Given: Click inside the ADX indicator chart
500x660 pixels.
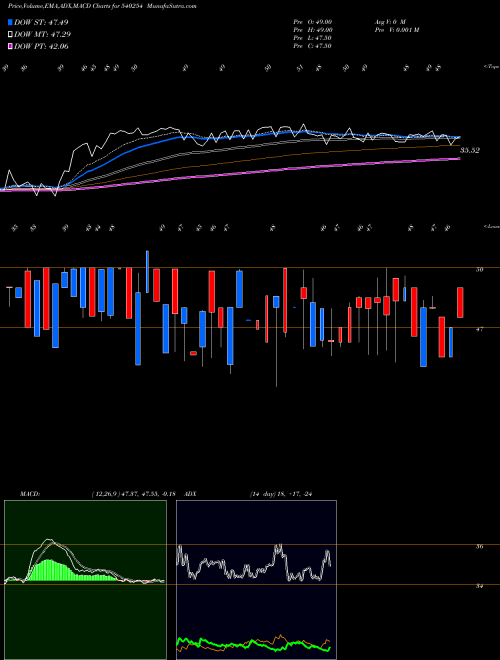Looking at the screenshot, I should pyautogui.click(x=256, y=580).
